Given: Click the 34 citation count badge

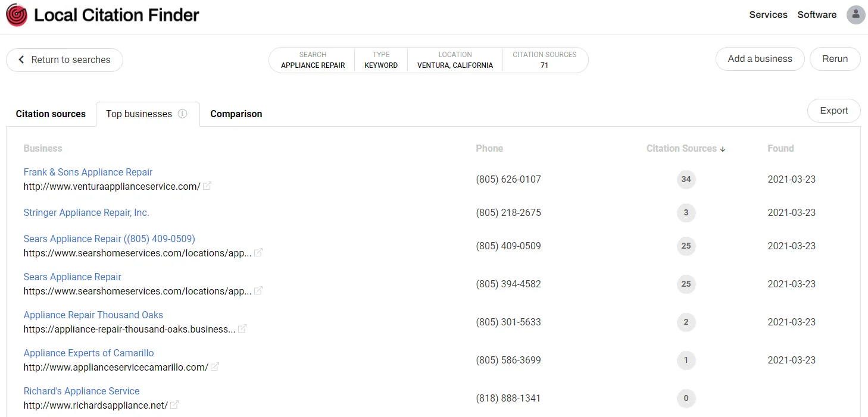Looking at the screenshot, I should pos(686,180).
